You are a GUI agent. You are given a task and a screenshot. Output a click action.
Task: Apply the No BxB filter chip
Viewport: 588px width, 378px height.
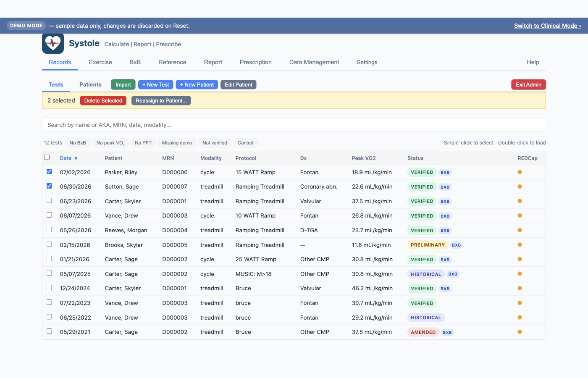coord(78,143)
